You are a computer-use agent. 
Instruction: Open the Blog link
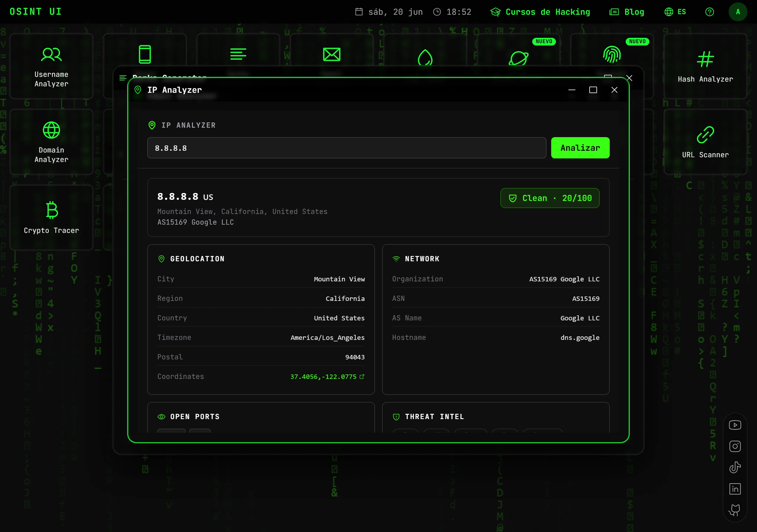627,12
